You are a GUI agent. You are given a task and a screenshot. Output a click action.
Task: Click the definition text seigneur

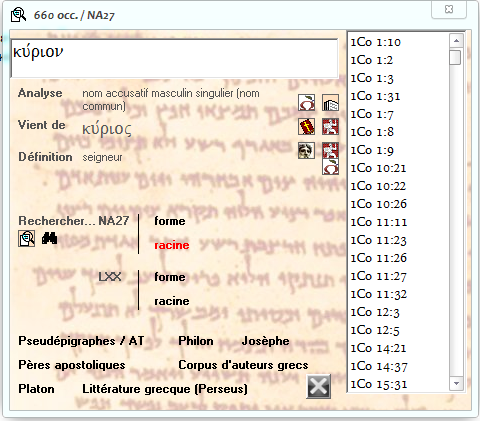102,157
